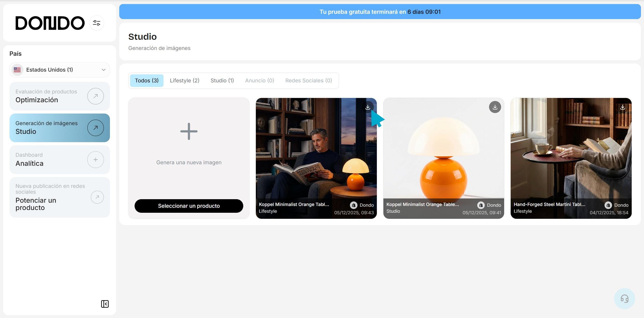
Task: Open the headset support chat bubble
Action: [x=624, y=298]
